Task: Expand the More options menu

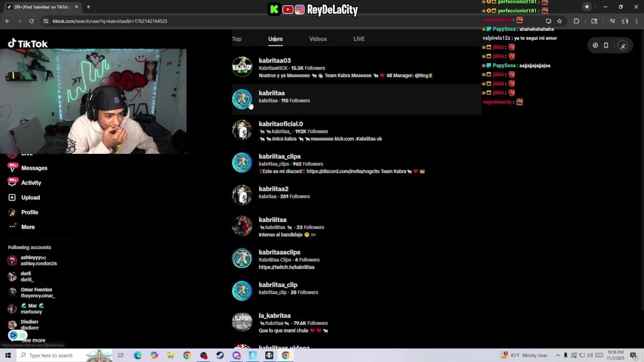Action: pyautogui.click(x=22, y=227)
